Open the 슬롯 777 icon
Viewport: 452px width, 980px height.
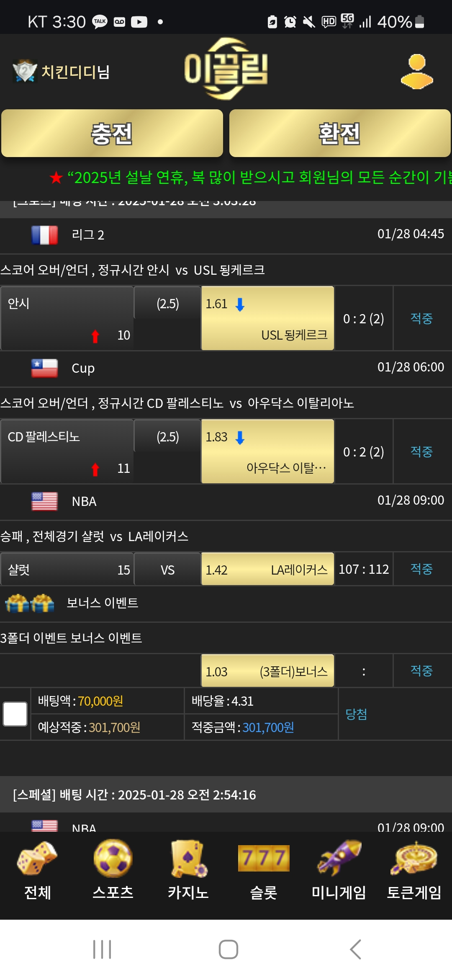264,858
